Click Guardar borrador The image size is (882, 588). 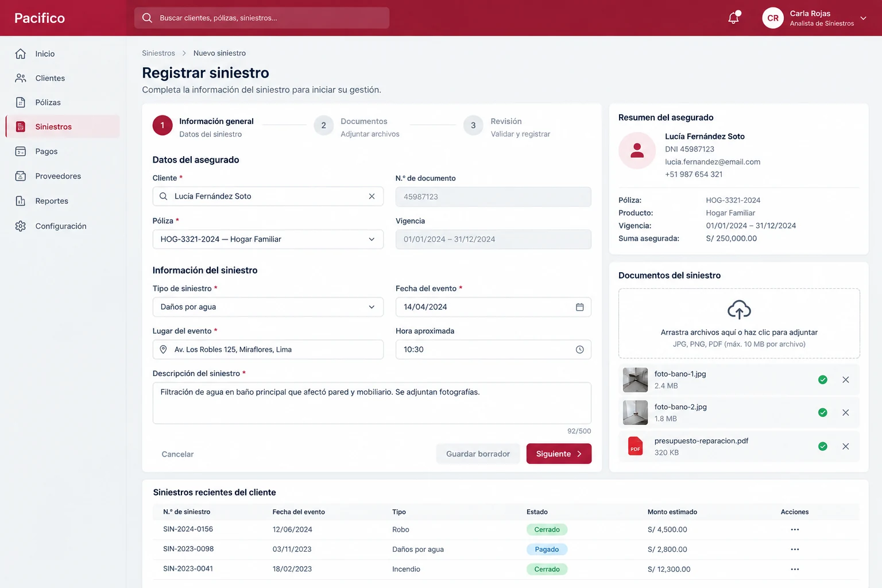click(478, 454)
